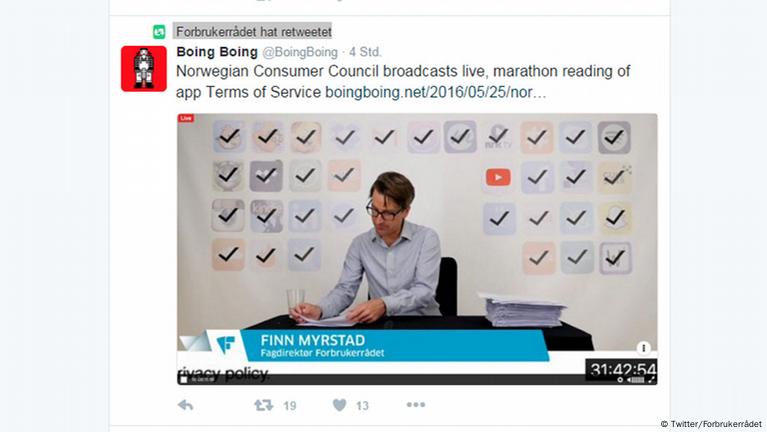Retweet the Boing Boing tweet
The height and width of the screenshot is (432, 767).
tap(264, 405)
